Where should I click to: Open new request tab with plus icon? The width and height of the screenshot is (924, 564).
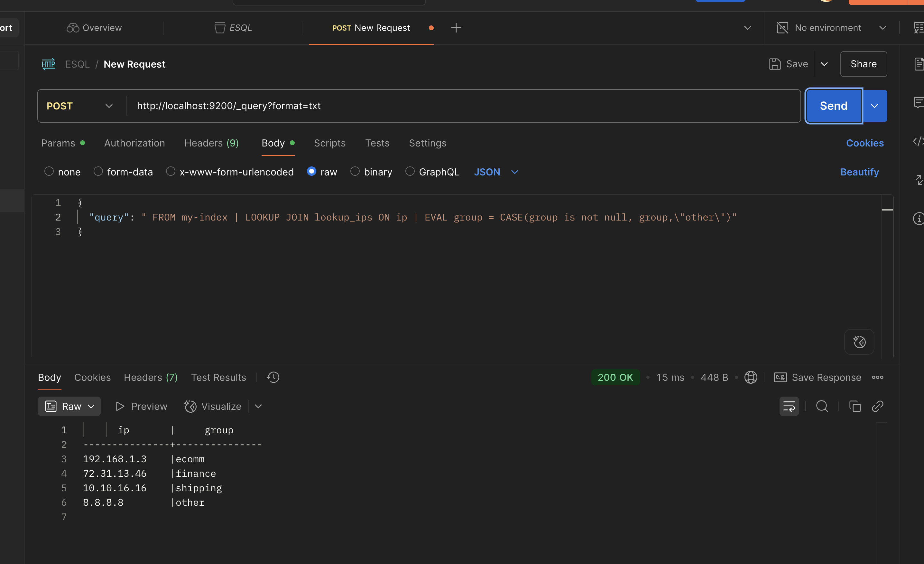tap(456, 28)
